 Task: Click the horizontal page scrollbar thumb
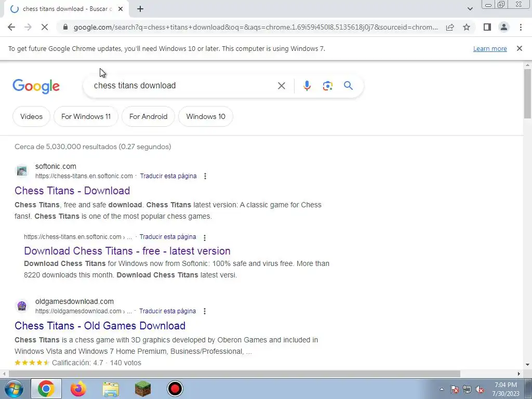coord(234,374)
